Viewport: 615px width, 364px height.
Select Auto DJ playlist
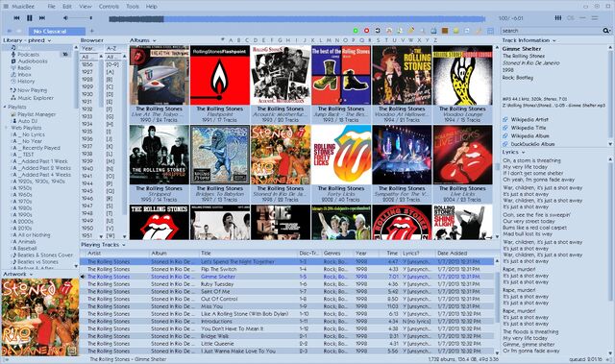(x=28, y=121)
